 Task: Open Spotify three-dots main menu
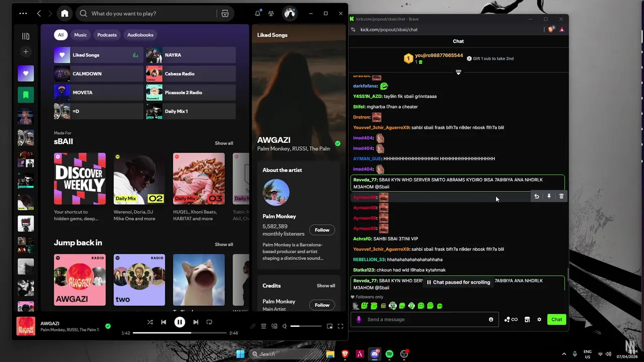(x=23, y=14)
